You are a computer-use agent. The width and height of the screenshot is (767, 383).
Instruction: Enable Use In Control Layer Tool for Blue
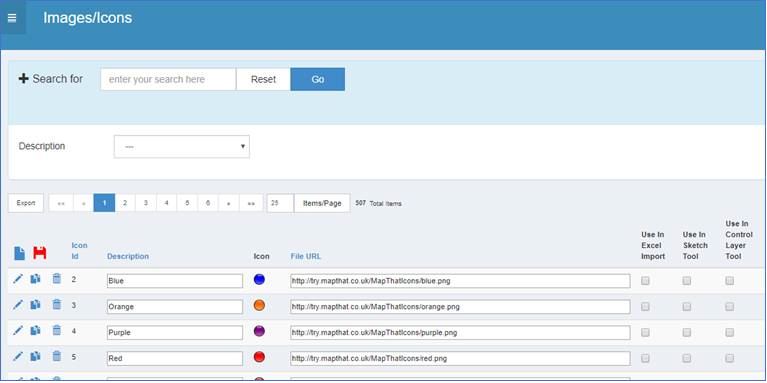[x=729, y=281]
